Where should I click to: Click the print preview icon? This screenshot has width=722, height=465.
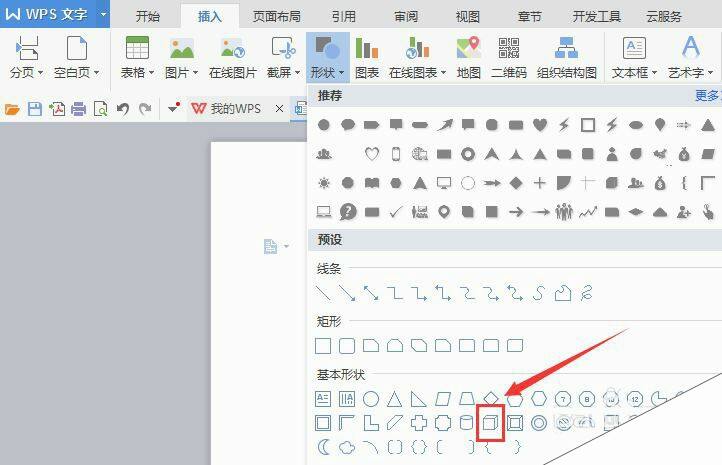tap(100, 109)
